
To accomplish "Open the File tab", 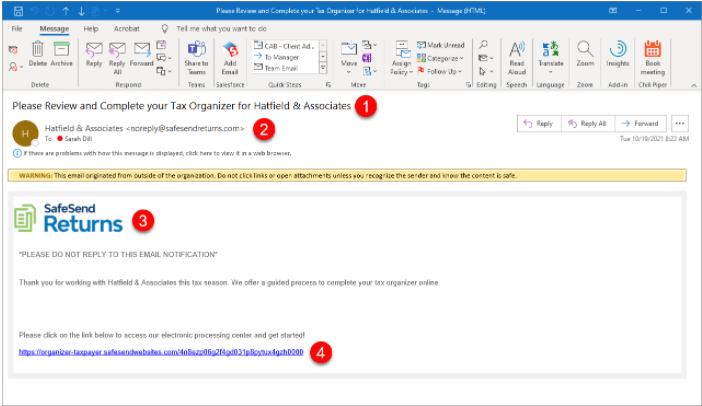I will (17, 29).
